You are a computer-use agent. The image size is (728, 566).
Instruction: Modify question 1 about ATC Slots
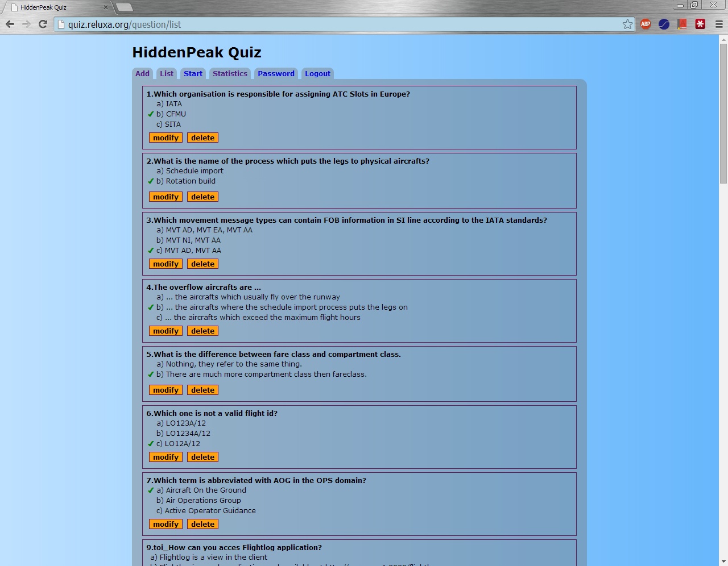point(166,138)
